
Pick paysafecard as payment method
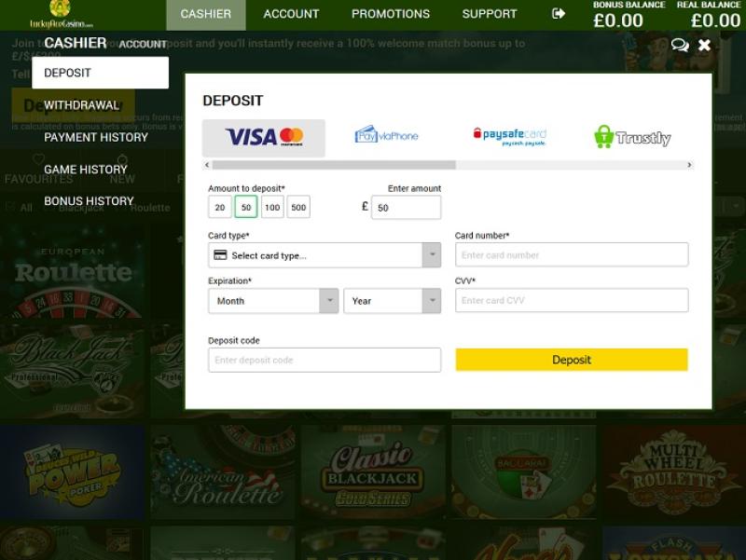coord(509,136)
